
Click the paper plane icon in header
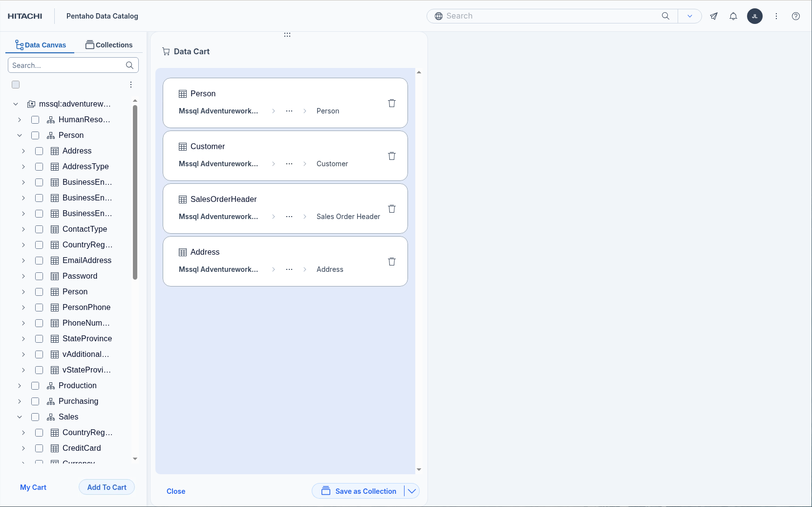[714, 16]
